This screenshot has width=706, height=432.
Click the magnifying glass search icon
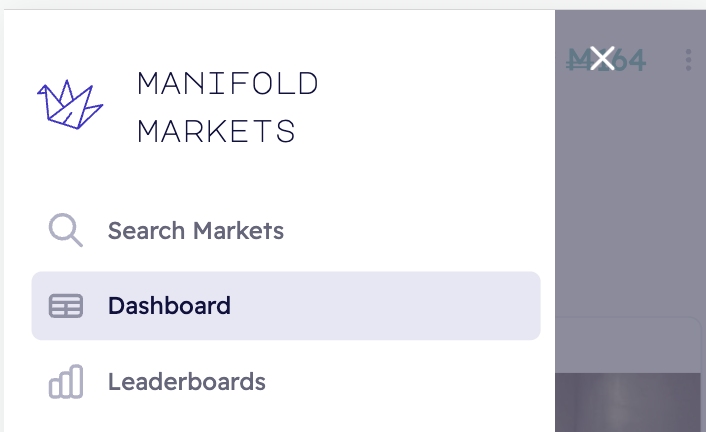pyautogui.click(x=66, y=230)
